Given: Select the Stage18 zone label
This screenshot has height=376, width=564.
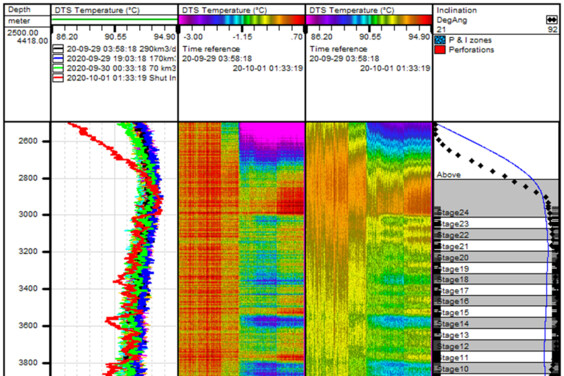Looking at the screenshot, I should (x=452, y=280).
